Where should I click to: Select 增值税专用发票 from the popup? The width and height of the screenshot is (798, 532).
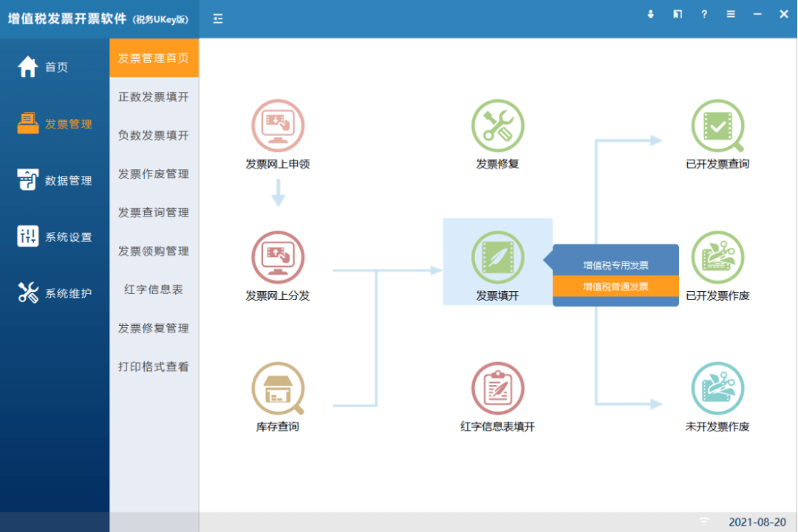615,265
